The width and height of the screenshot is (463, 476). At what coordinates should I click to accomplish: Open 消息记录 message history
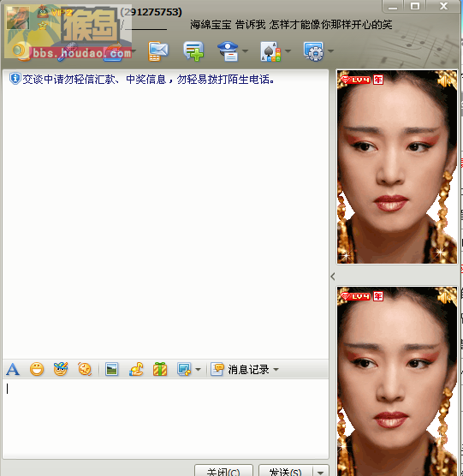(240, 370)
